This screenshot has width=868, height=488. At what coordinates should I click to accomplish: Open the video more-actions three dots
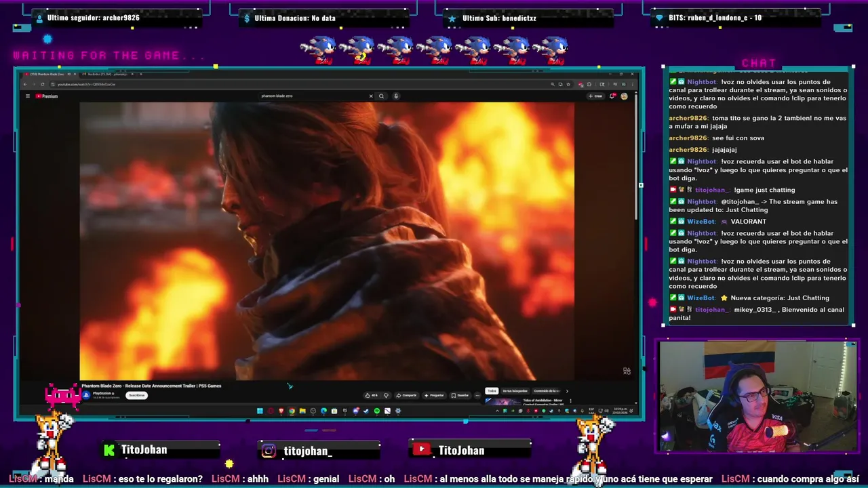[477, 395]
